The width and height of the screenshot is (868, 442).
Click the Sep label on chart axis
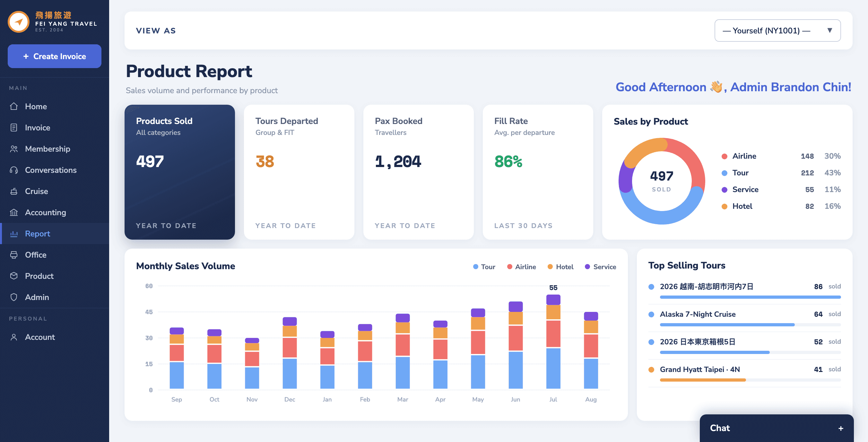(x=177, y=400)
